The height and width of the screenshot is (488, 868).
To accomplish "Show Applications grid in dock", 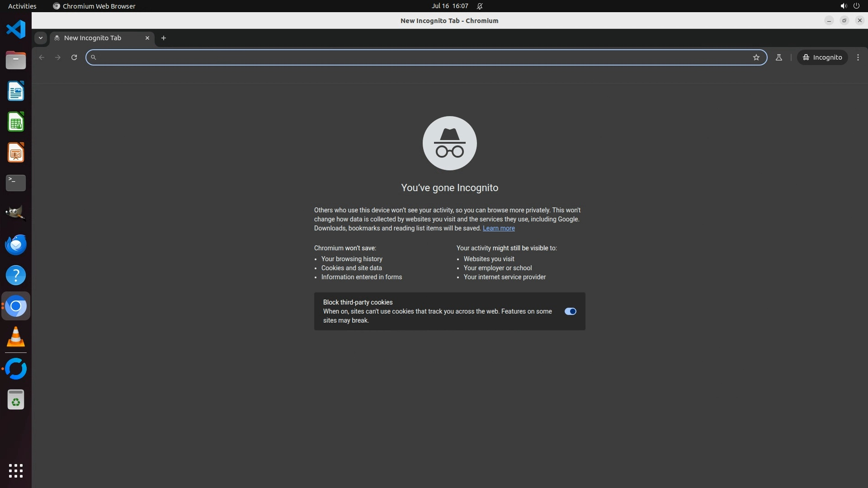I will [x=16, y=470].
